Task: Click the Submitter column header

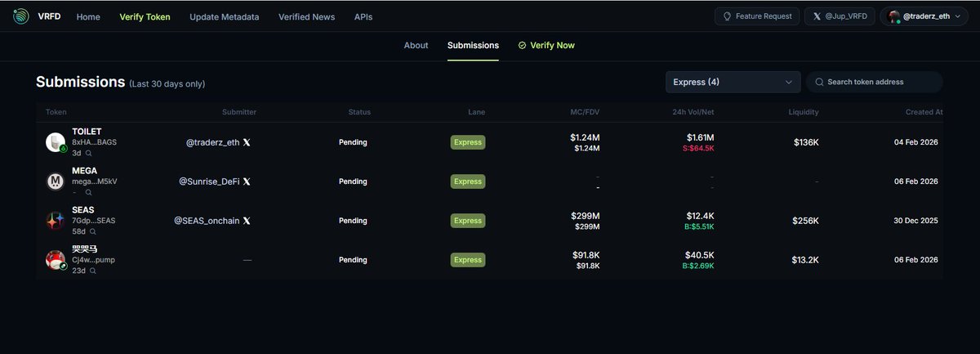Action: click(239, 112)
